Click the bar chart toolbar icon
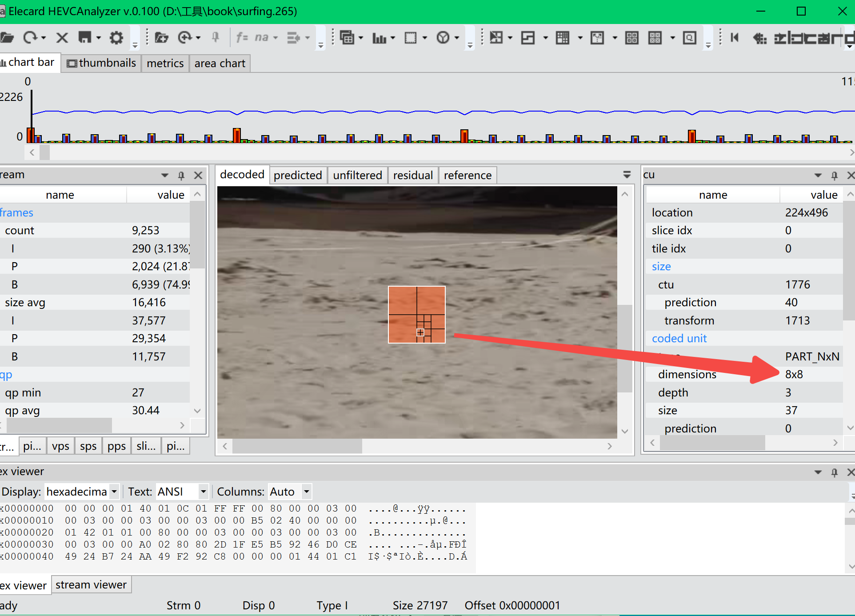The height and width of the screenshot is (616, 855). point(379,38)
